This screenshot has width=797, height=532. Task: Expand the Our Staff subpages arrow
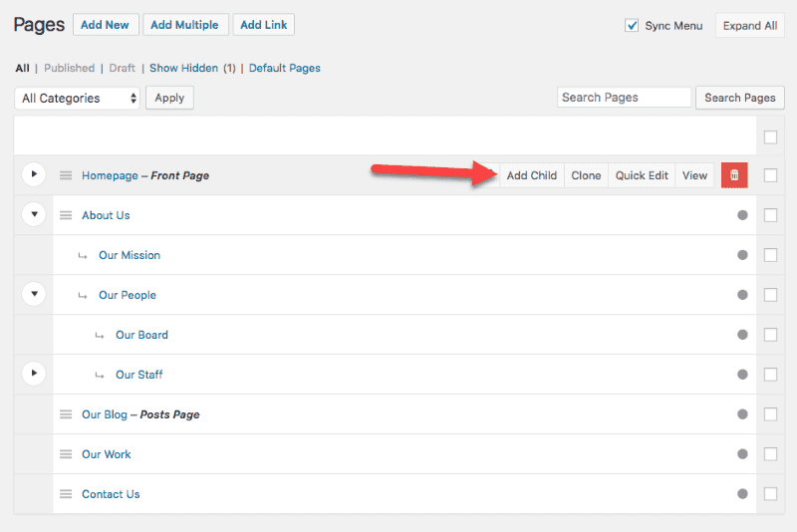coord(34,374)
